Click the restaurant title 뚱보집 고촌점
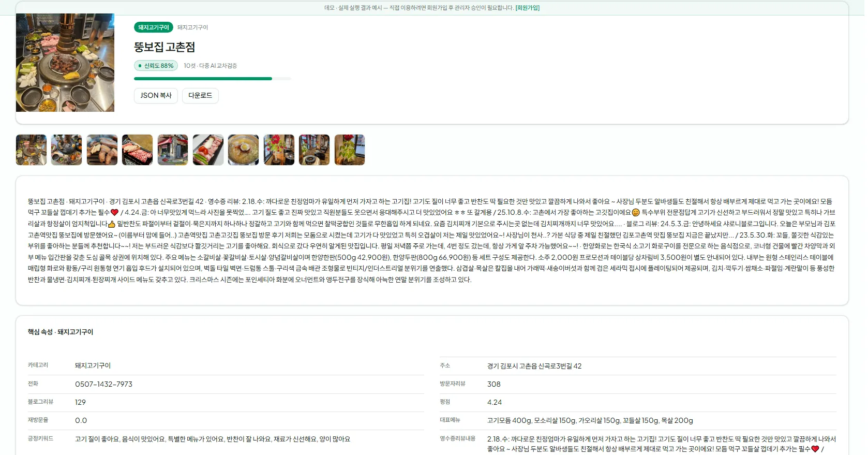Viewport: 868px width, 455px height. [164, 47]
